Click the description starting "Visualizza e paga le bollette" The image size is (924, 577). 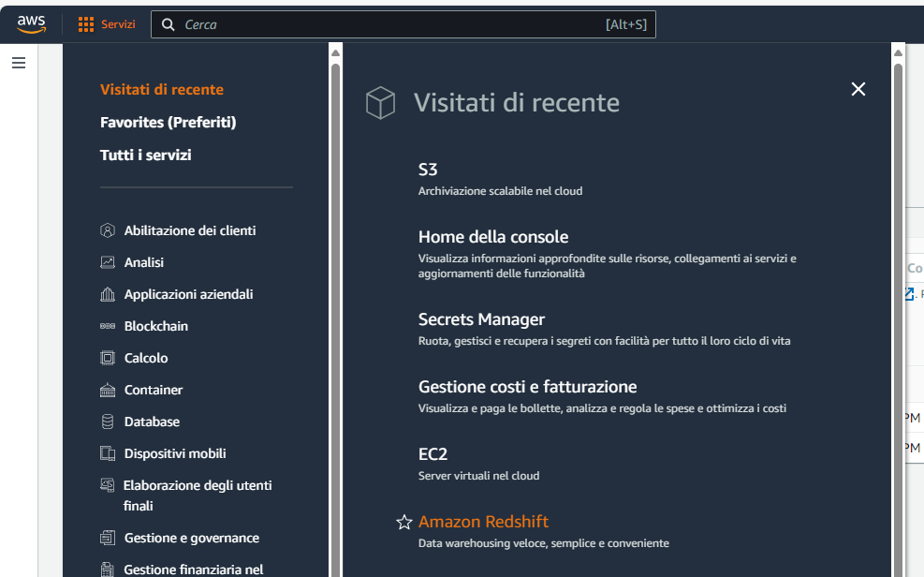[602, 408]
